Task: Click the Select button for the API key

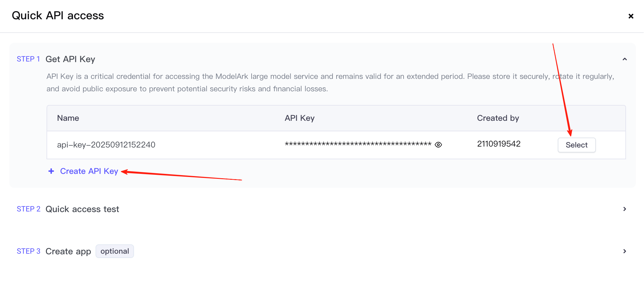Action: click(x=576, y=145)
